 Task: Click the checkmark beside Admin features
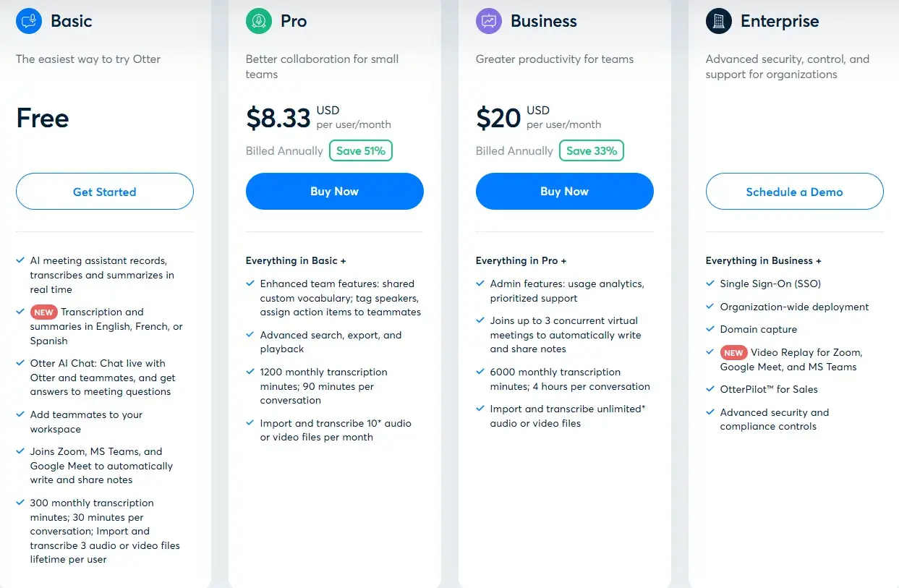tap(480, 284)
